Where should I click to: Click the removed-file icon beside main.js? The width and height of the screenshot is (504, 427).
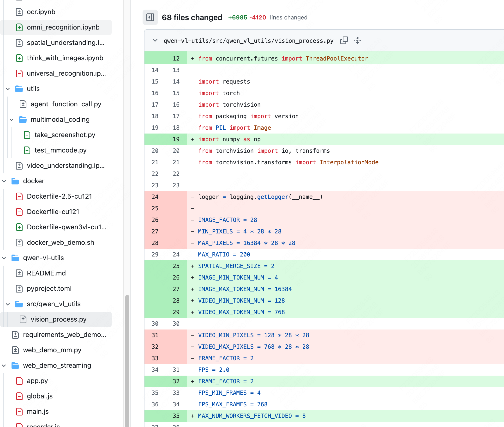click(19, 411)
